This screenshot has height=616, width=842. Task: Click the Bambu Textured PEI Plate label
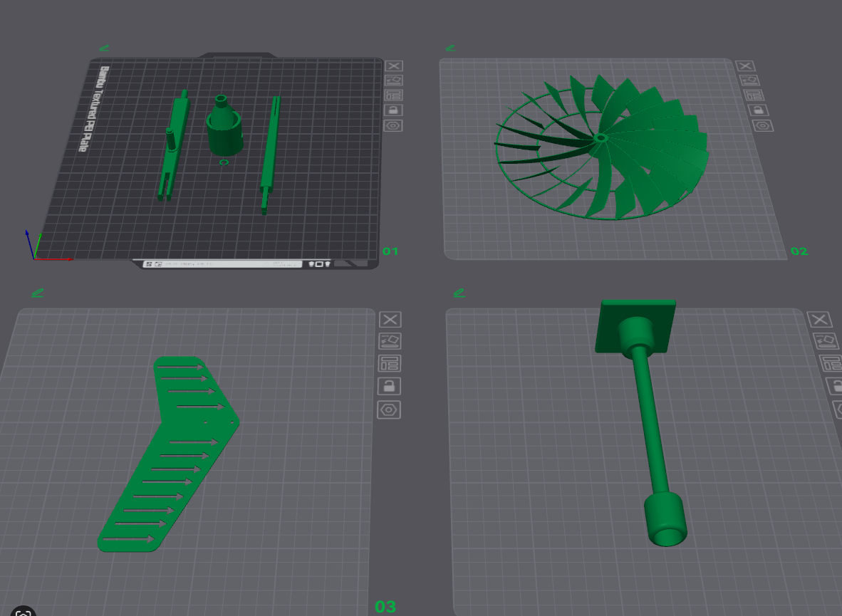93,109
